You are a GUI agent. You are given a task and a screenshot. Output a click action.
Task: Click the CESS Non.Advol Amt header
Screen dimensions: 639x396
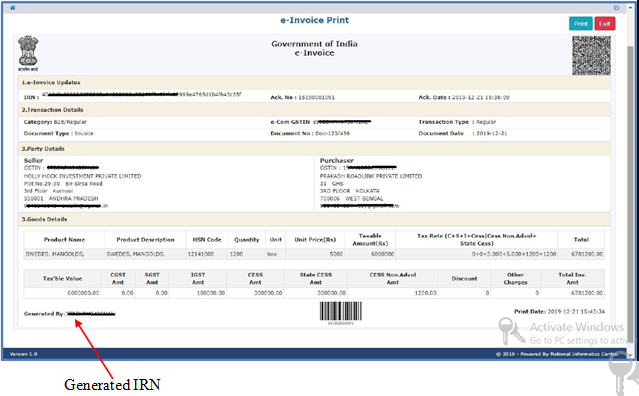pos(392,279)
